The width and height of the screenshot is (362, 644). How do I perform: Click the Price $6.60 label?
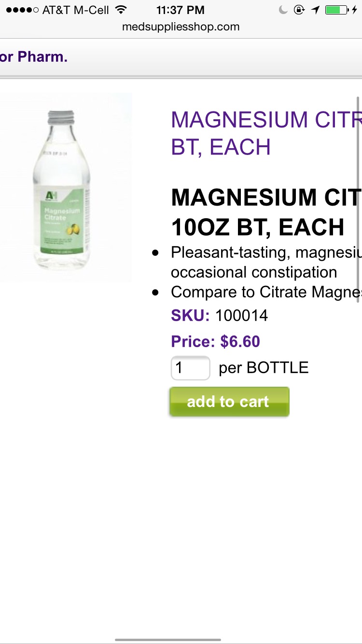pyautogui.click(x=215, y=342)
